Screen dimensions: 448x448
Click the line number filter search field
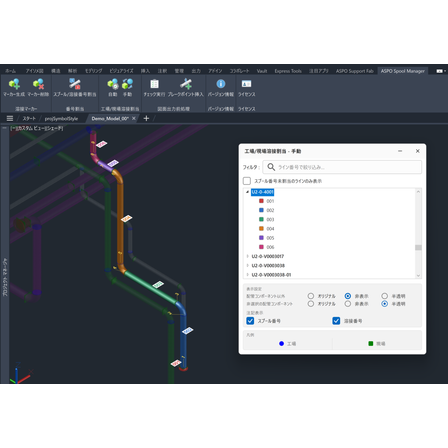(342, 167)
